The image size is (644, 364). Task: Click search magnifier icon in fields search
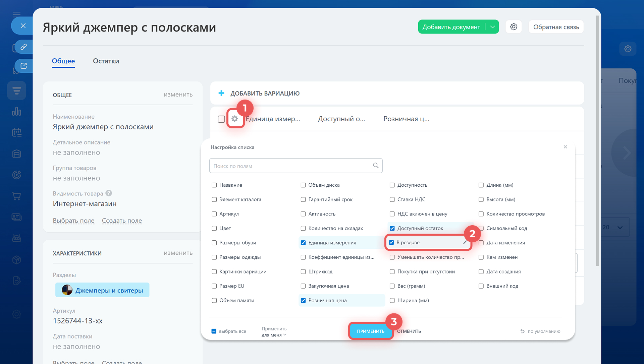tap(376, 166)
